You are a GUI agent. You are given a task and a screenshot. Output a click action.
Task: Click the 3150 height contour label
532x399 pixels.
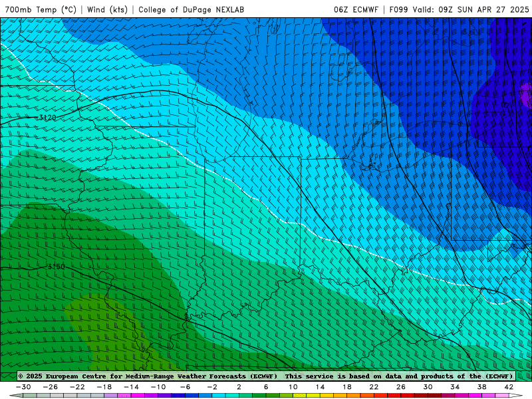click(x=56, y=267)
